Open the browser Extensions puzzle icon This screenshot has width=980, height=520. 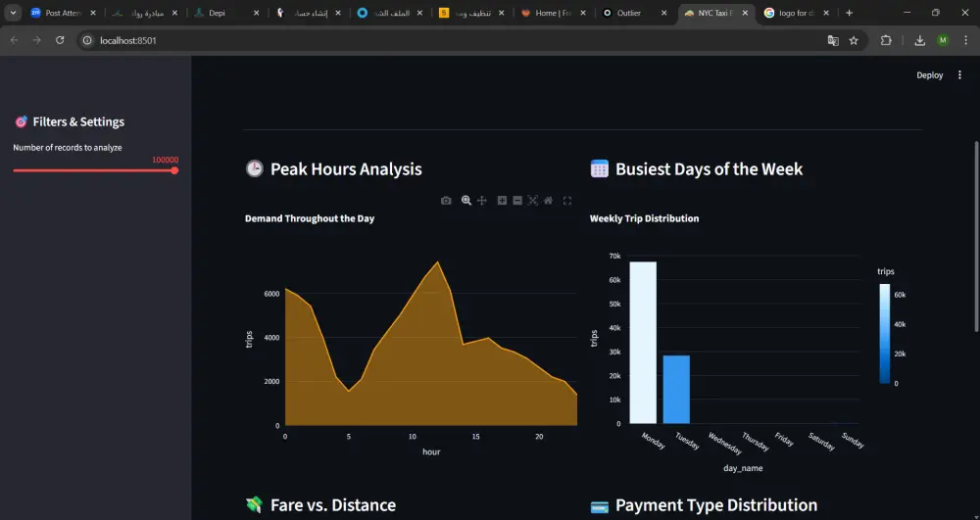click(886, 40)
